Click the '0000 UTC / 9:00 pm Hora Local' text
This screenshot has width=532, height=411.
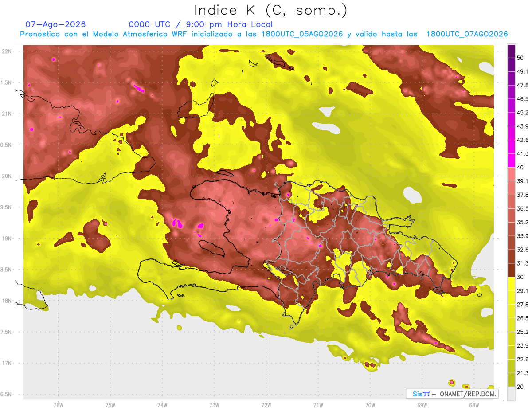coord(201,24)
